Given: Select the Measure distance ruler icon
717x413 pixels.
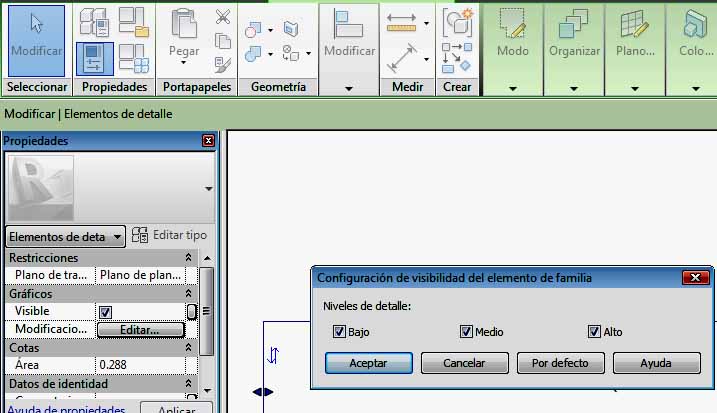Looking at the screenshot, I should 401,22.
